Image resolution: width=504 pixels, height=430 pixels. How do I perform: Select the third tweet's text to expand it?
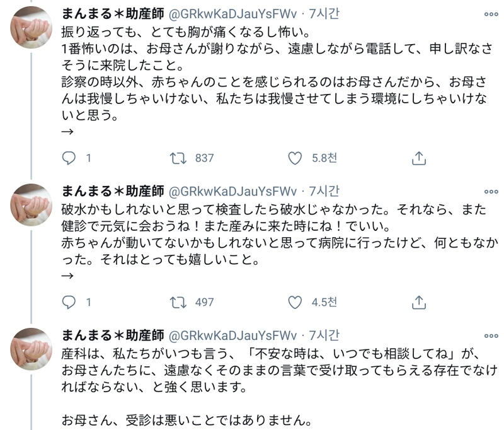coord(252,372)
